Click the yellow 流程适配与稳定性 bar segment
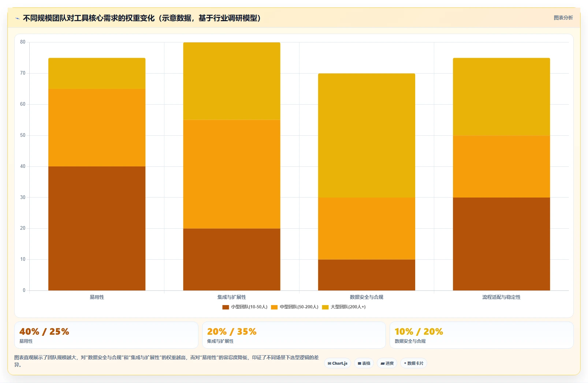 pyautogui.click(x=501, y=97)
